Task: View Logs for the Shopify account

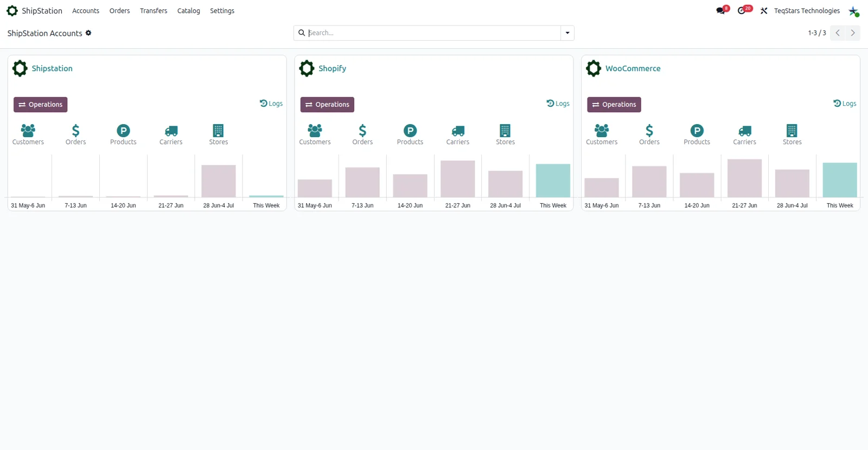Action: tap(558, 104)
